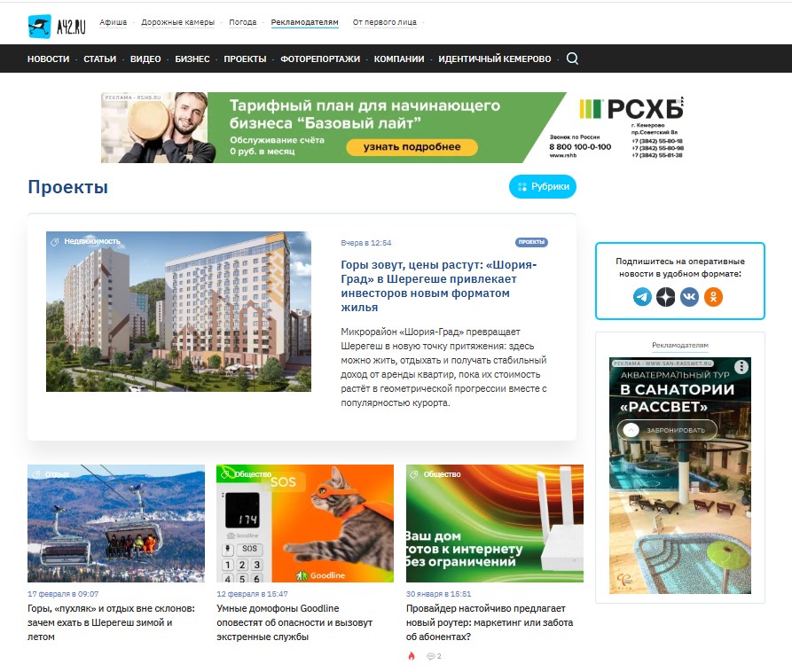Open the A42.RU logo home link

(57, 26)
